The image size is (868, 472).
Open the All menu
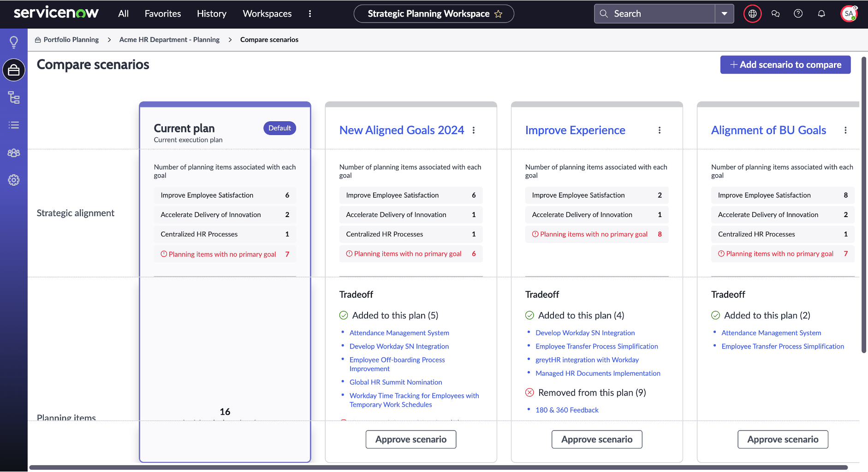tap(123, 14)
